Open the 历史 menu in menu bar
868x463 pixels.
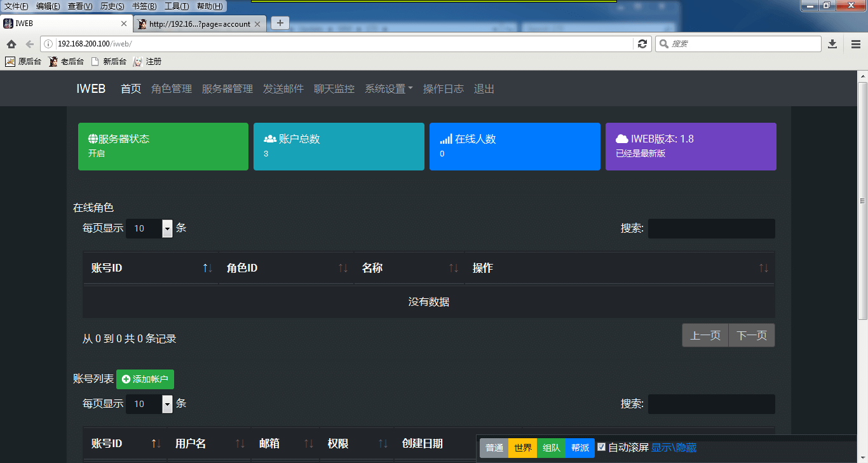tap(112, 6)
